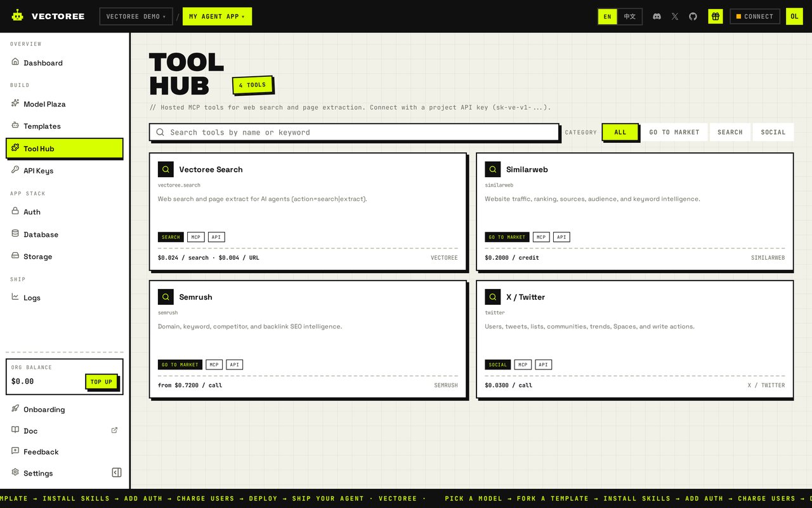812x508 pixels.
Task: Switch language to 中文
Action: [629, 17]
